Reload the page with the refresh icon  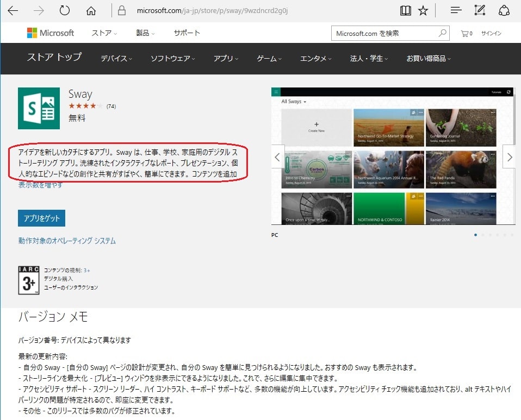point(65,10)
